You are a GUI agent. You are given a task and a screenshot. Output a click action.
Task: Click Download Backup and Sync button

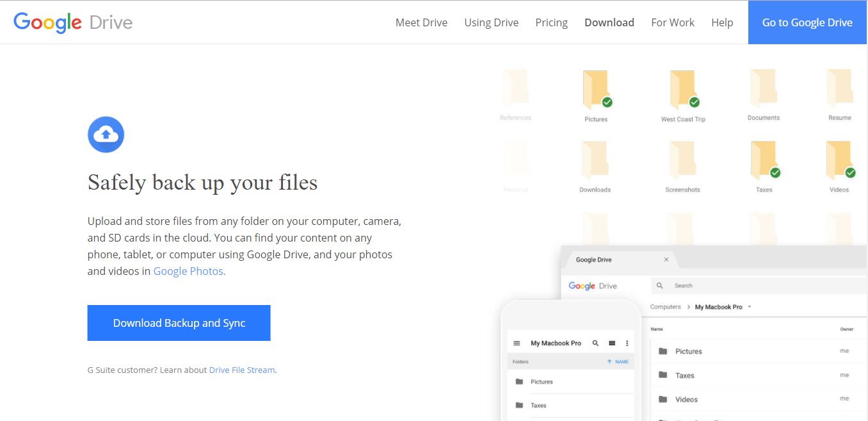pos(179,323)
